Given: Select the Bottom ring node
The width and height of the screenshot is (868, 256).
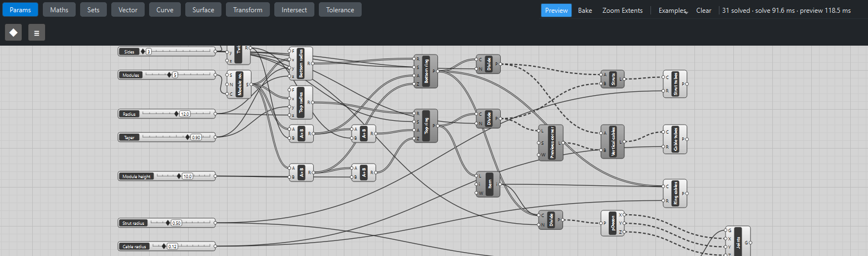Looking at the screenshot, I should pos(426,71).
